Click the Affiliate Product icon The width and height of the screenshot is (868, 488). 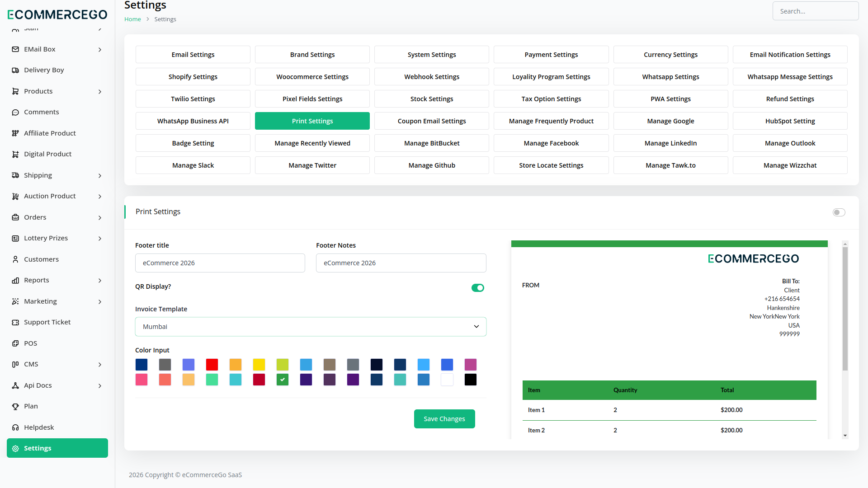(x=15, y=133)
